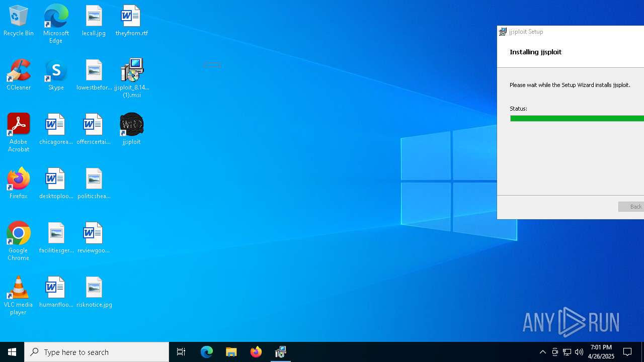Select the reviewgoo... Word document
The width and height of the screenshot is (644, 362).
coord(94,238)
